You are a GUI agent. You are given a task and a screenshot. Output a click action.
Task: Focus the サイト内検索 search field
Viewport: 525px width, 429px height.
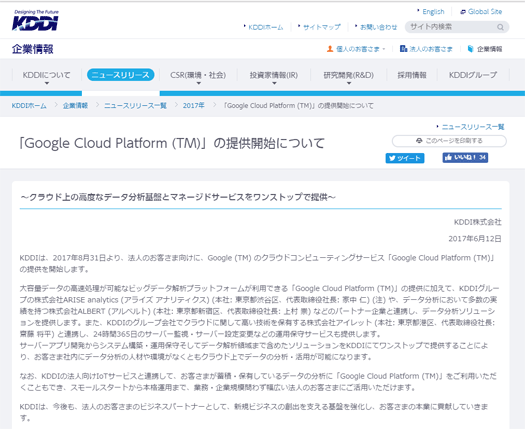tap(457, 27)
